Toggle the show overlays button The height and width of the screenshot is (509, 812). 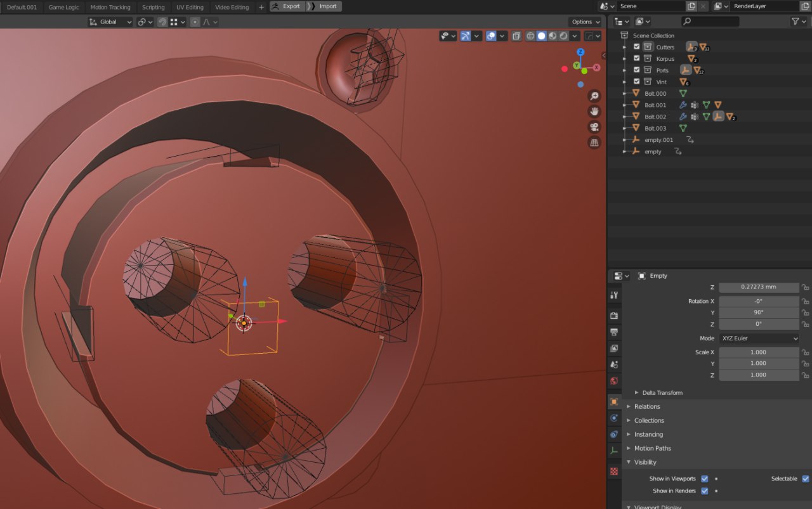coord(491,36)
